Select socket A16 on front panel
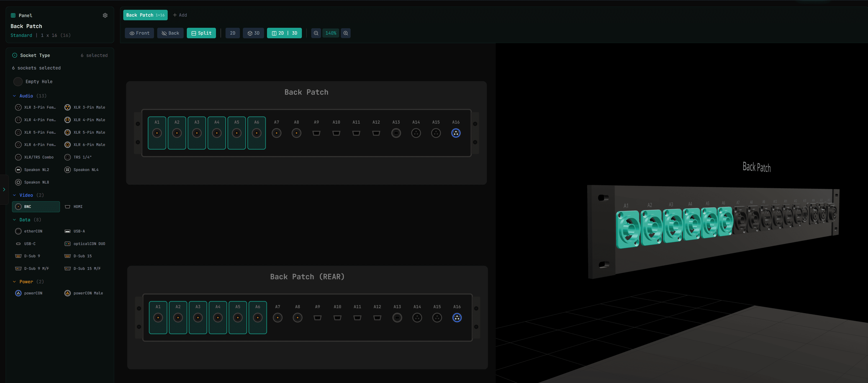Image resolution: width=868 pixels, height=383 pixels. (456, 133)
